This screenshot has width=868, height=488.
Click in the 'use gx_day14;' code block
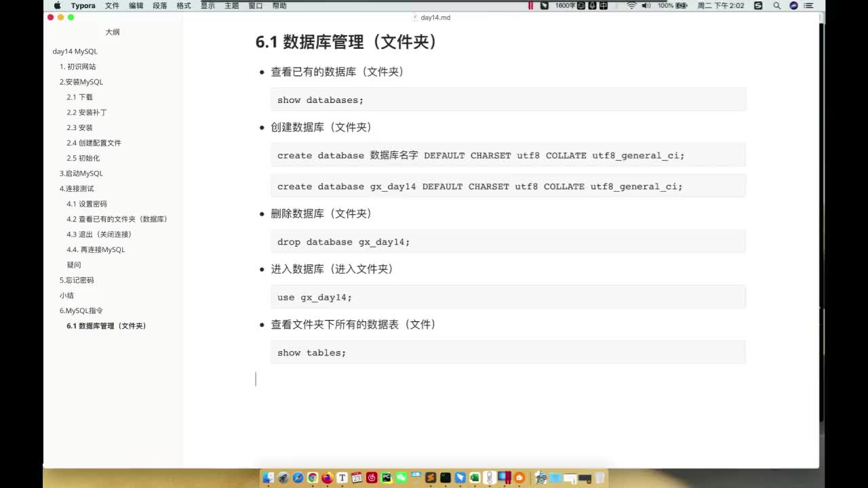coord(508,297)
